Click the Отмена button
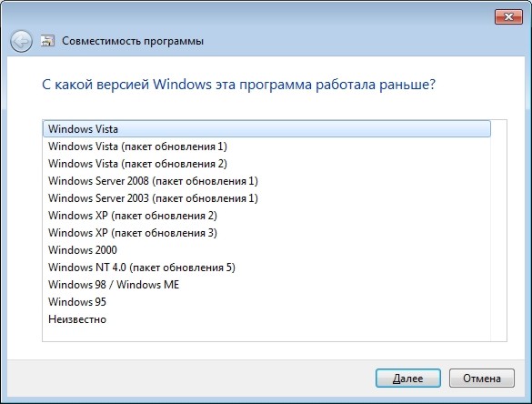532x404 pixels. point(482,379)
